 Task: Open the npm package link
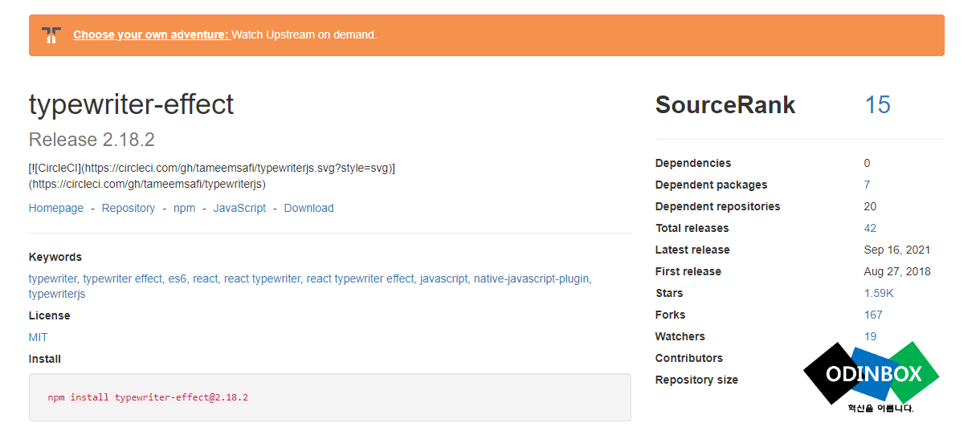184,208
